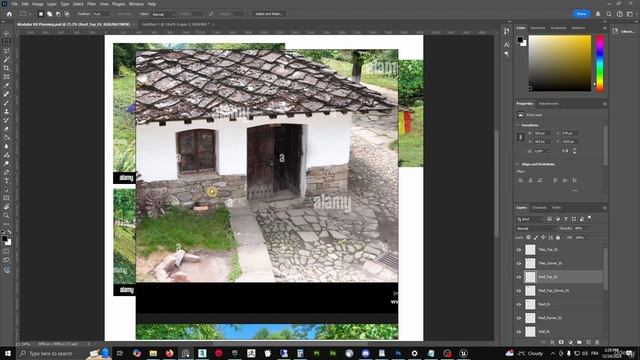The height and width of the screenshot is (360, 640).
Task: Hide the Tiles_Corner_01 layer
Action: click(519, 263)
